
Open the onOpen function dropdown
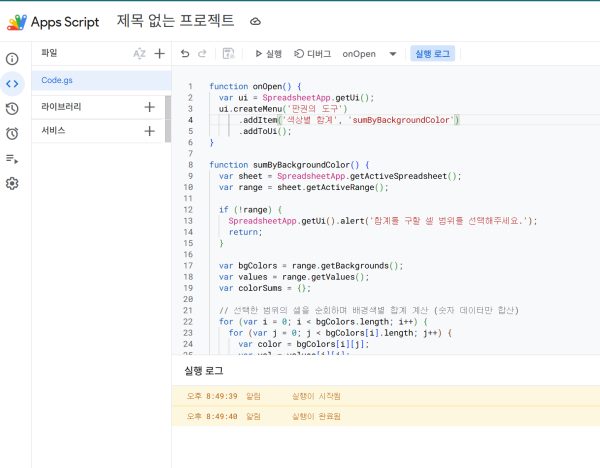369,54
